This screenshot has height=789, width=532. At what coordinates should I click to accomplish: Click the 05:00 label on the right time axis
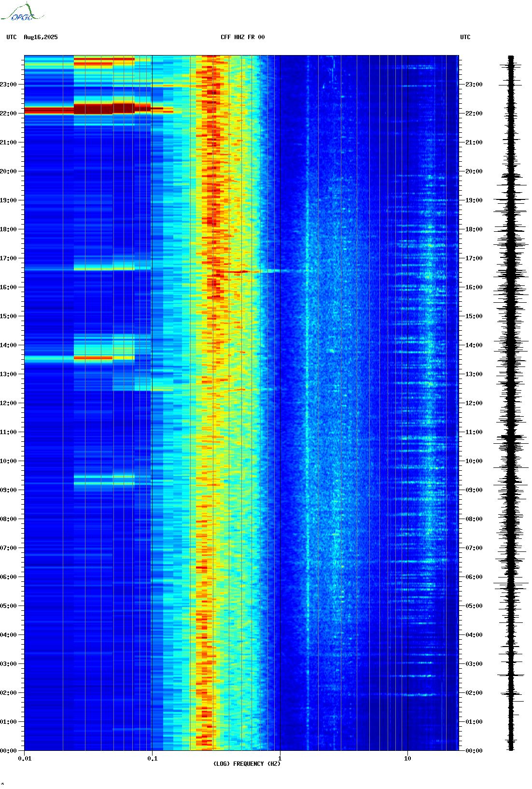[x=474, y=606]
